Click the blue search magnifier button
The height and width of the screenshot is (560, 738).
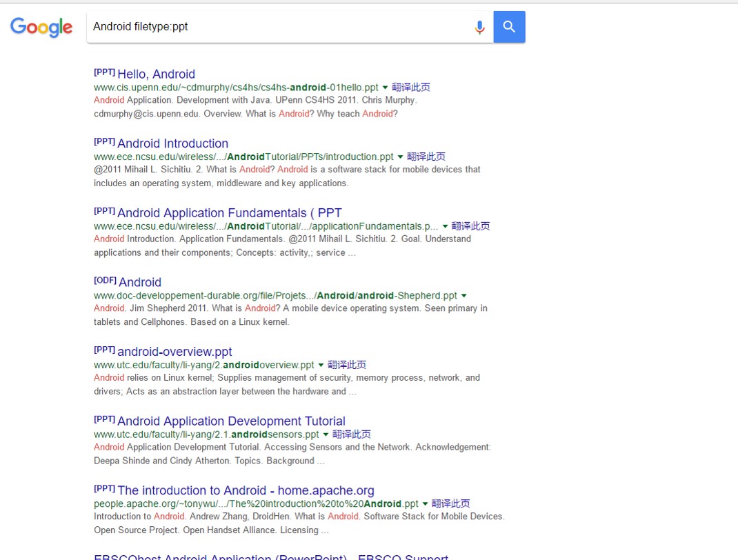509,27
